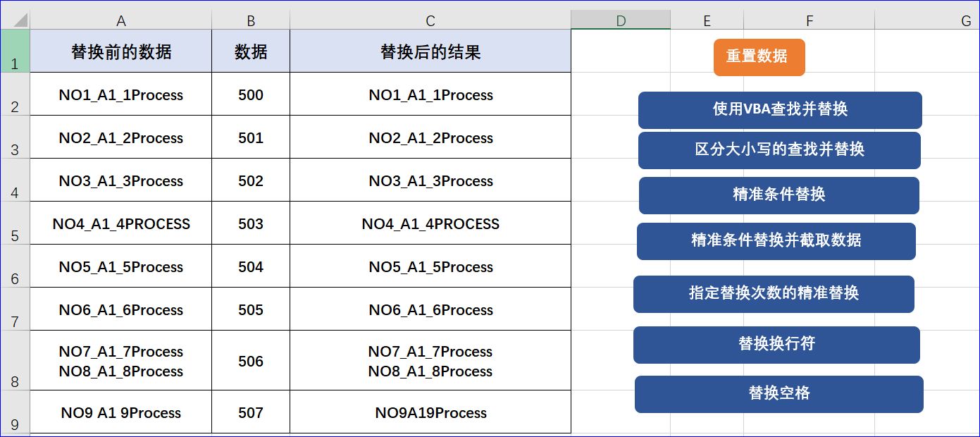This screenshot has height=437, width=980.
Task: Select cell NO6_A1_6Process in column A
Action: coord(121,309)
